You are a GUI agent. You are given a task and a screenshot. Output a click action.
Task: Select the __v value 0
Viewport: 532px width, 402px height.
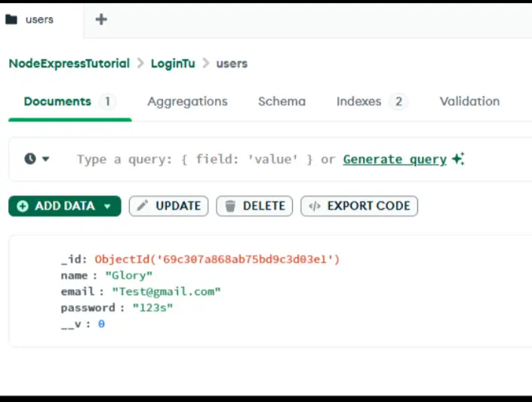[101, 324]
